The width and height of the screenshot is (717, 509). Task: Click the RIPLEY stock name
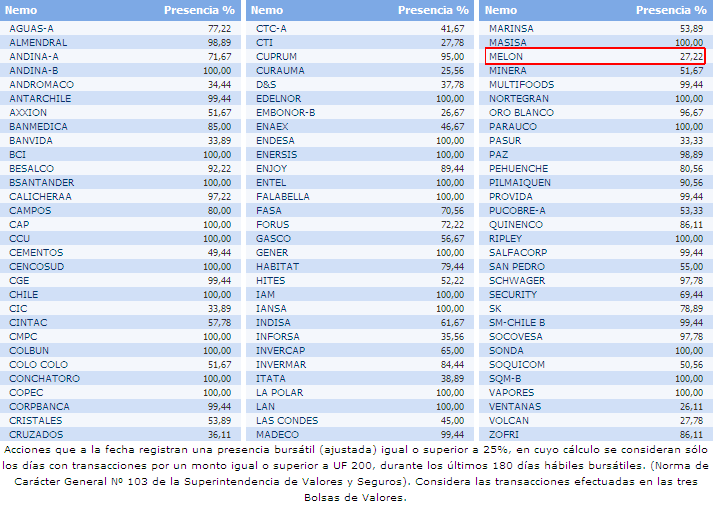(x=505, y=239)
